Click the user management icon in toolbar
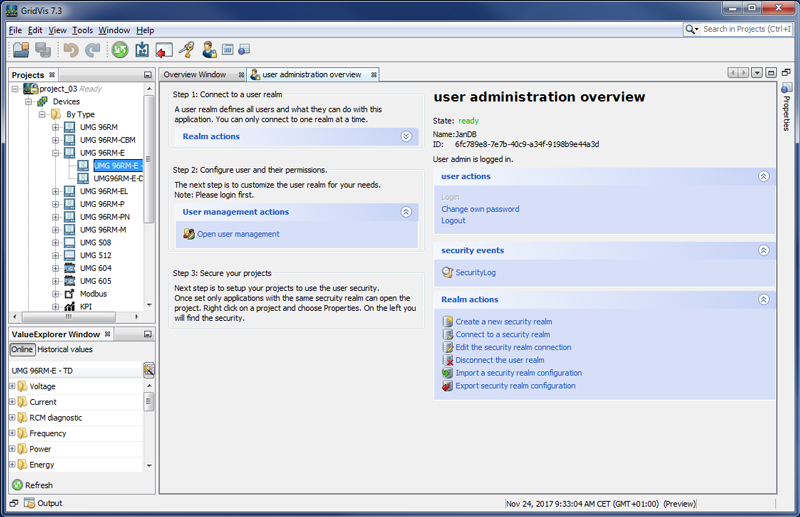 click(209, 49)
